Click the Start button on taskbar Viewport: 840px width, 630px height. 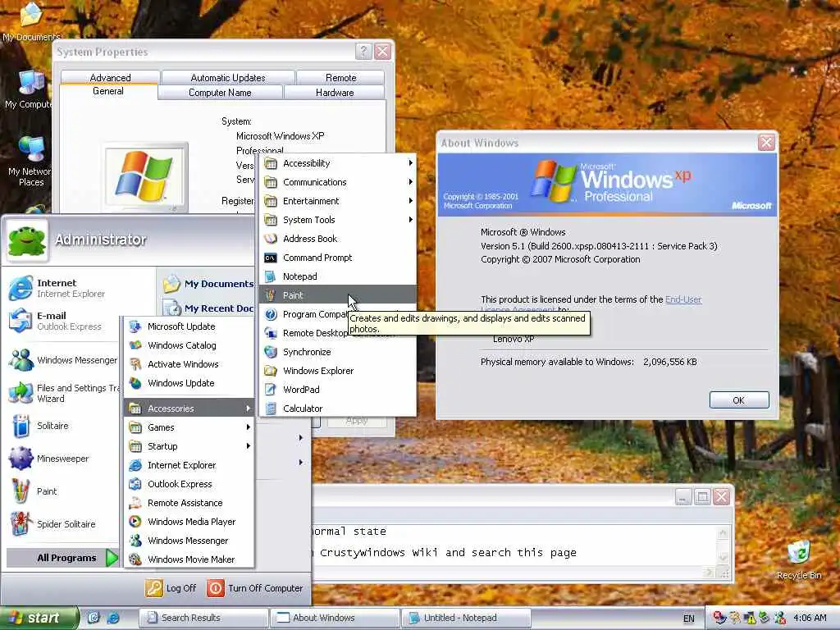pyautogui.click(x=39, y=618)
